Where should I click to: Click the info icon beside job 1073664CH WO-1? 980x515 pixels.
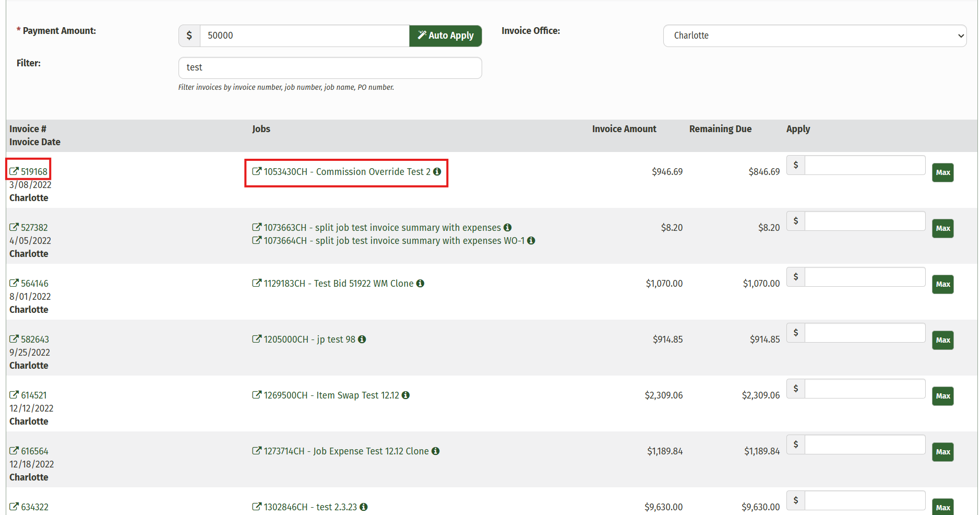(531, 240)
